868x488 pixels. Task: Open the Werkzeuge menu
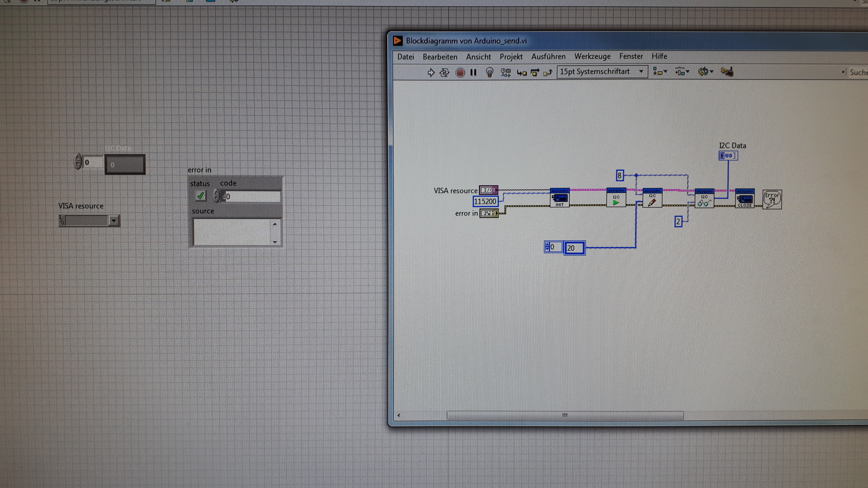coord(592,56)
